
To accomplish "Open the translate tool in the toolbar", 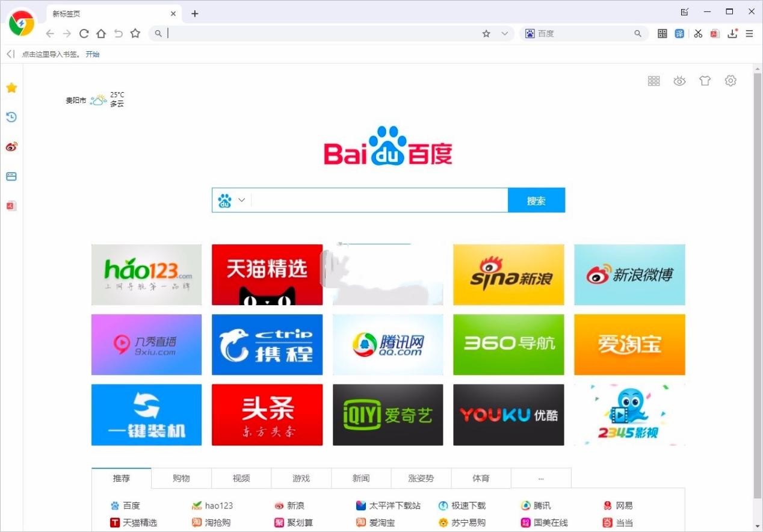I will (x=679, y=33).
